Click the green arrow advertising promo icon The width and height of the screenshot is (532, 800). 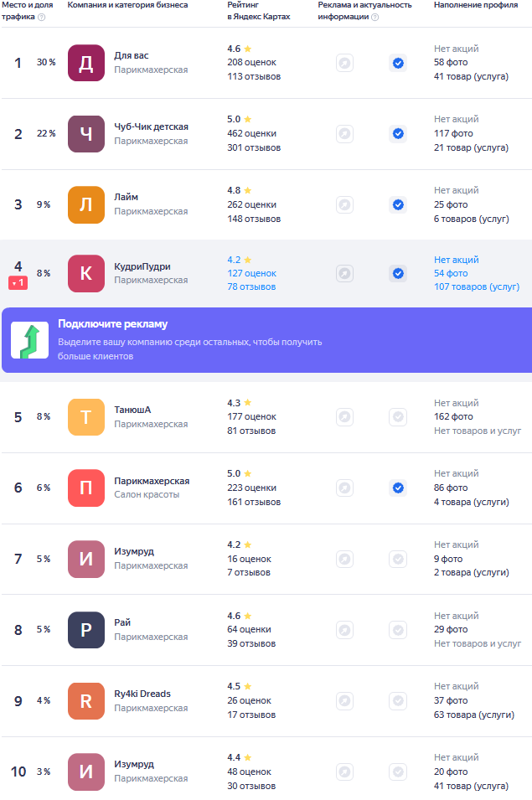point(30,340)
